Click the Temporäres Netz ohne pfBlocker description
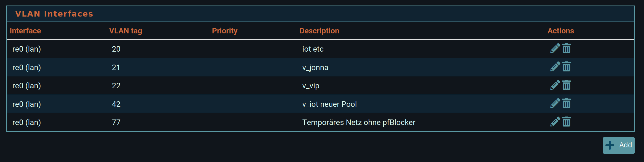The width and height of the screenshot is (644, 162). tap(359, 123)
